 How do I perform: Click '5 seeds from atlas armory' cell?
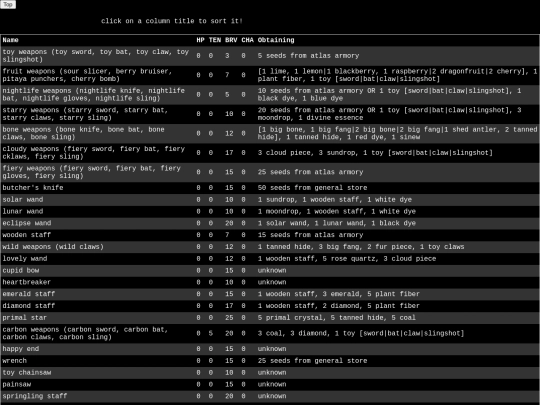[x=309, y=55]
